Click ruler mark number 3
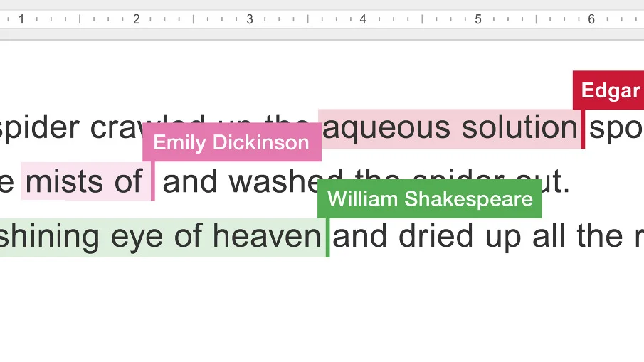The image size is (644, 362). 250,19
